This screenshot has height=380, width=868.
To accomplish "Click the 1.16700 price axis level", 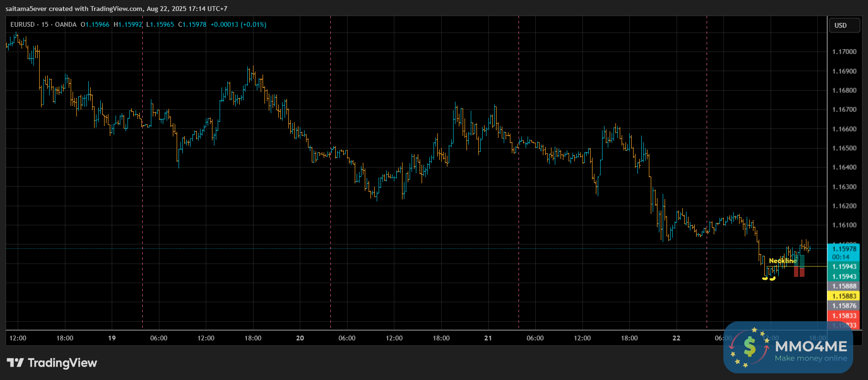I will pos(845,109).
